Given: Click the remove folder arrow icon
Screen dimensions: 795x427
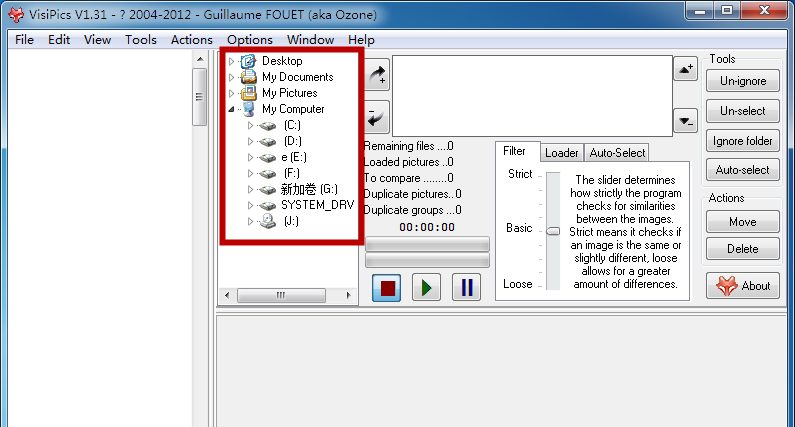Looking at the screenshot, I should [377, 118].
